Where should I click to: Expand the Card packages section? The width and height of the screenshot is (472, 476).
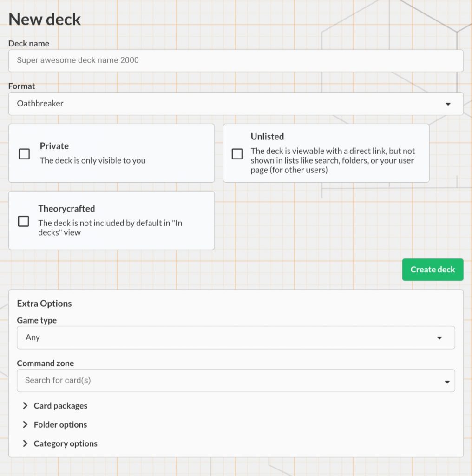(60, 405)
